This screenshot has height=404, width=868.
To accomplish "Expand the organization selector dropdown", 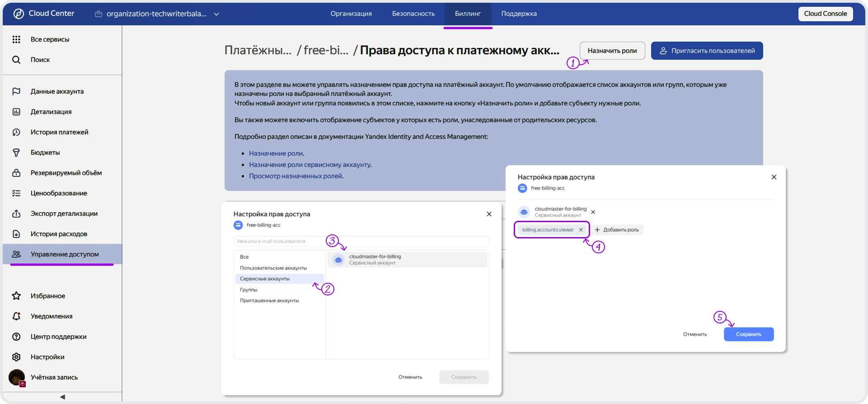I will 216,14.
